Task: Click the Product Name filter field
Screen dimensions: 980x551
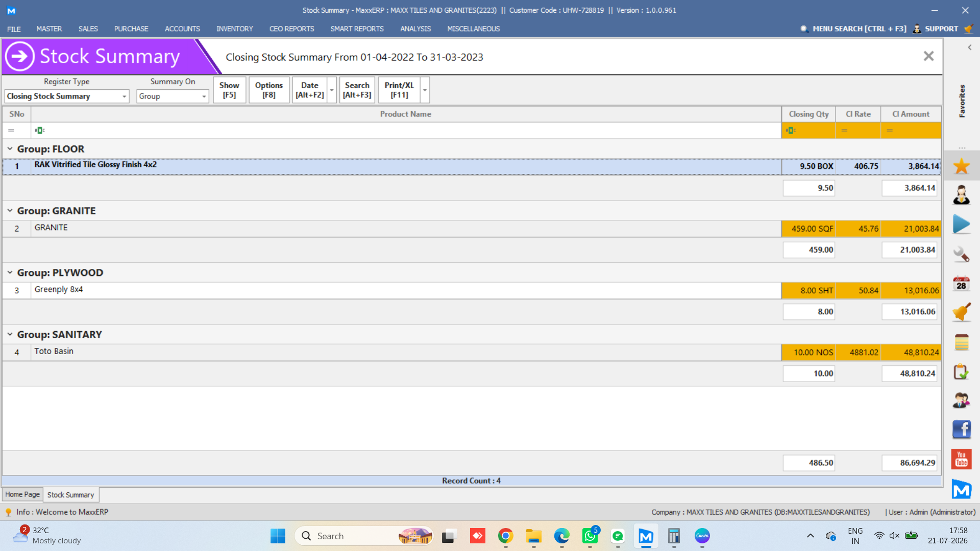Action: pyautogui.click(x=406, y=131)
